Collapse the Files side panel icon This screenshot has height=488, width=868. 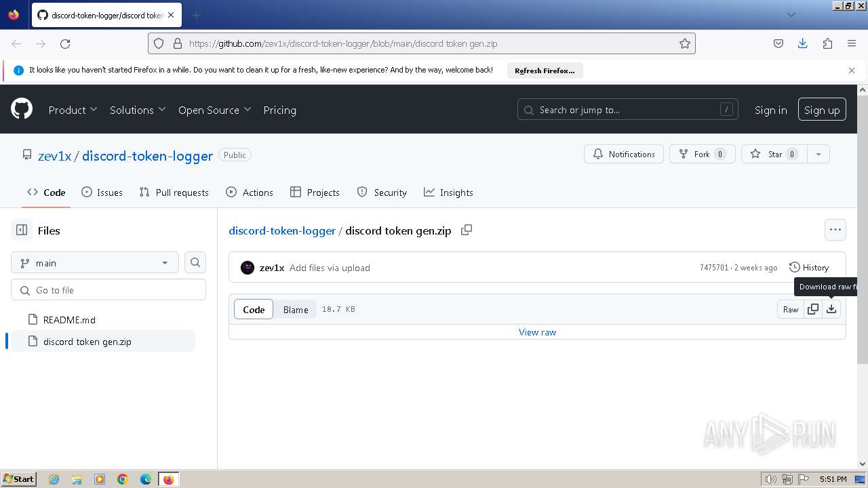[22, 230]
